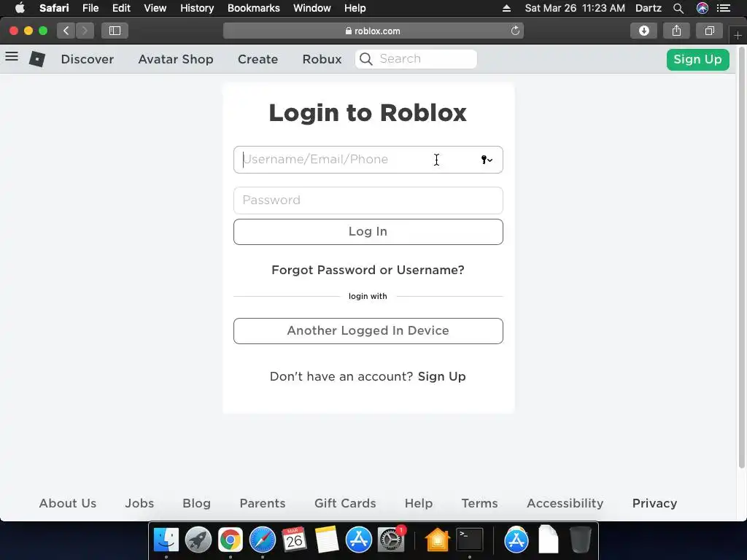Viewport: 747px width, 560px height.
Task: Open Safari File menu
Action: coord(90,8)
